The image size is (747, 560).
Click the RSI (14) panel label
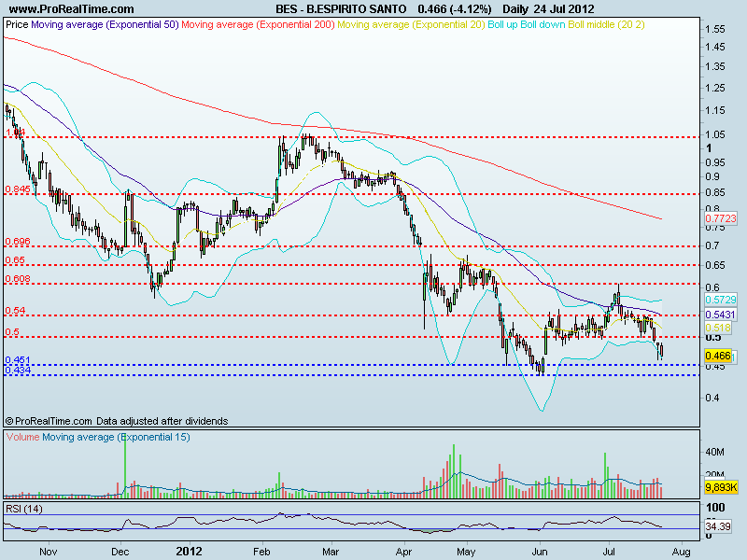[x=24, y=509]
